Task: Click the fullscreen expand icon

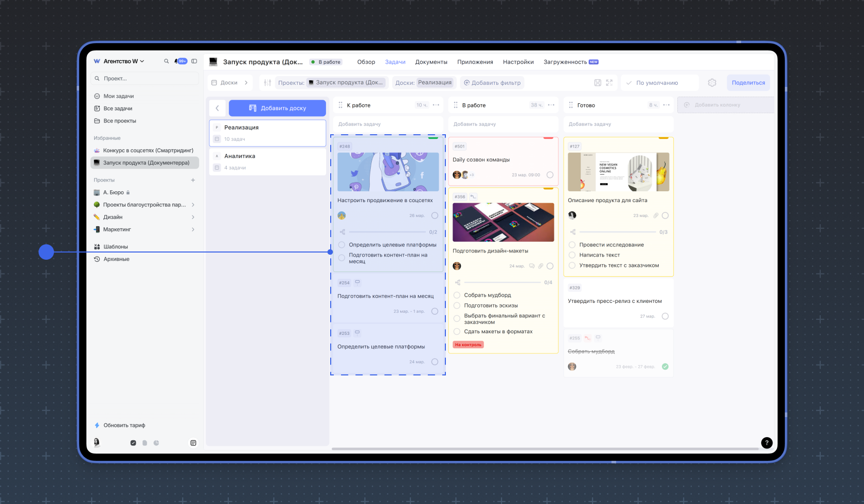Action: click(609, 83)
